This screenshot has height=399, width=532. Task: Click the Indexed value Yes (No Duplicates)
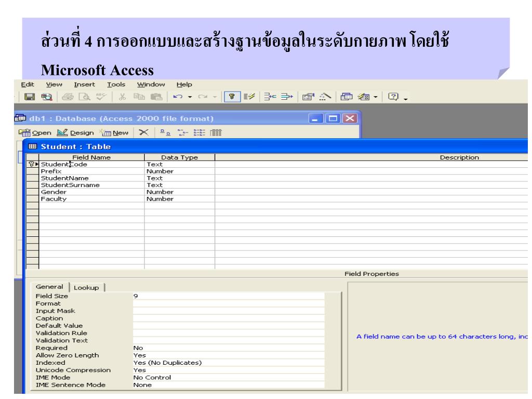click(x=229, y=363)
